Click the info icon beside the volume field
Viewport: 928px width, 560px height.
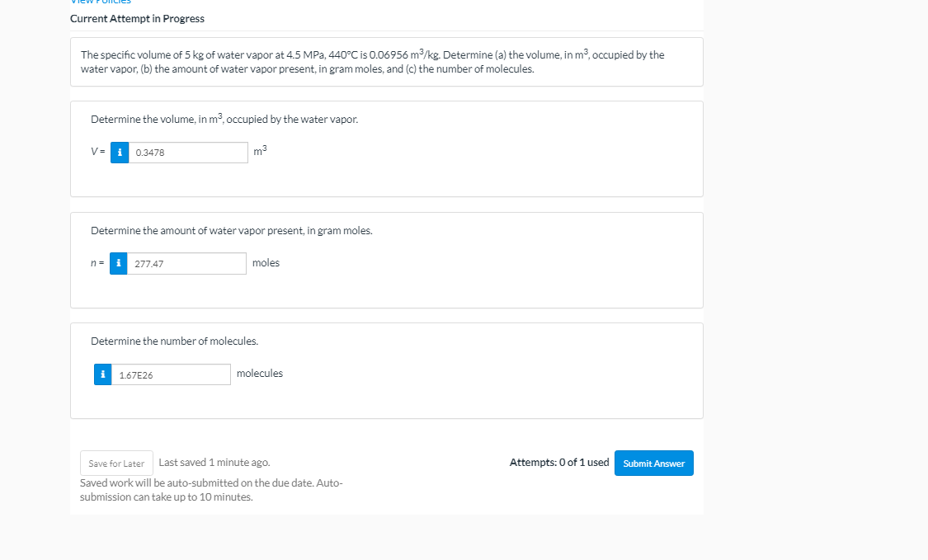click(x=120, y=153)
